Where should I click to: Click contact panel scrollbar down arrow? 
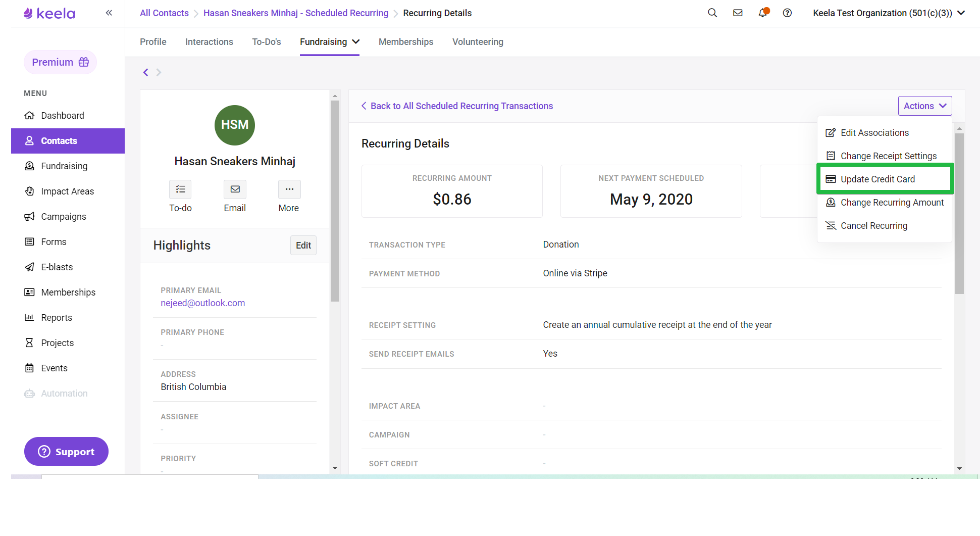(x=335, y=468)
